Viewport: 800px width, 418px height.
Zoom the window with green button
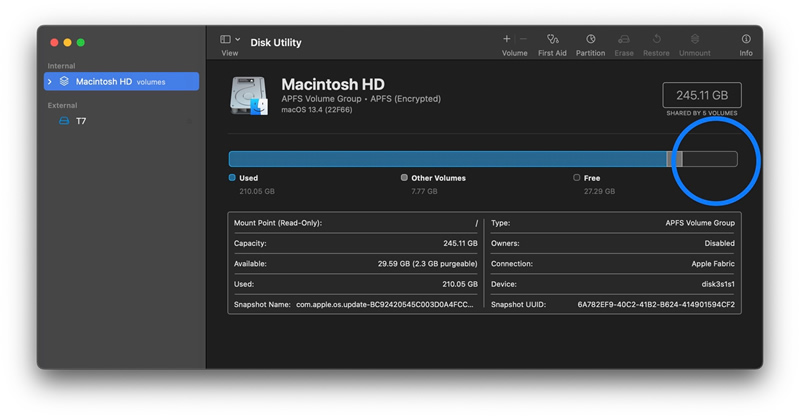(81, 42)
